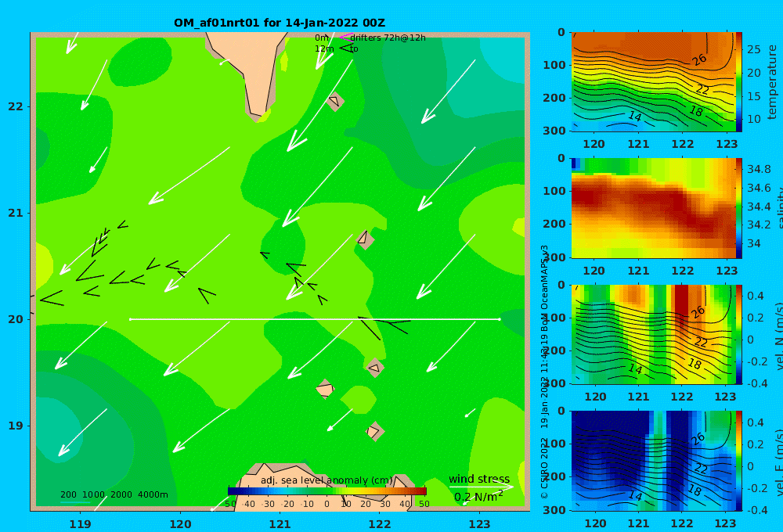The width and height of the screenshot is (783, 532).
Task: Click the small island near 22°N east of Taiwan
Action: [x=334, y=101]
